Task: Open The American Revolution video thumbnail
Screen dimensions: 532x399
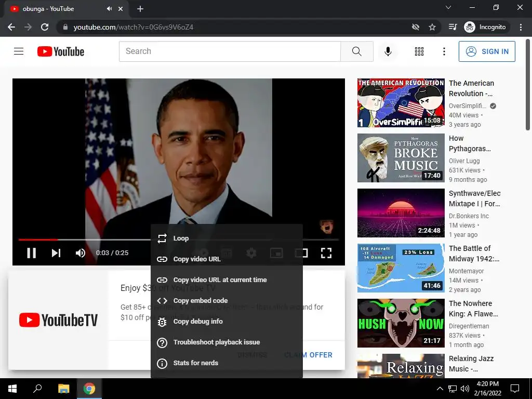Action: (x=401, y=102)
